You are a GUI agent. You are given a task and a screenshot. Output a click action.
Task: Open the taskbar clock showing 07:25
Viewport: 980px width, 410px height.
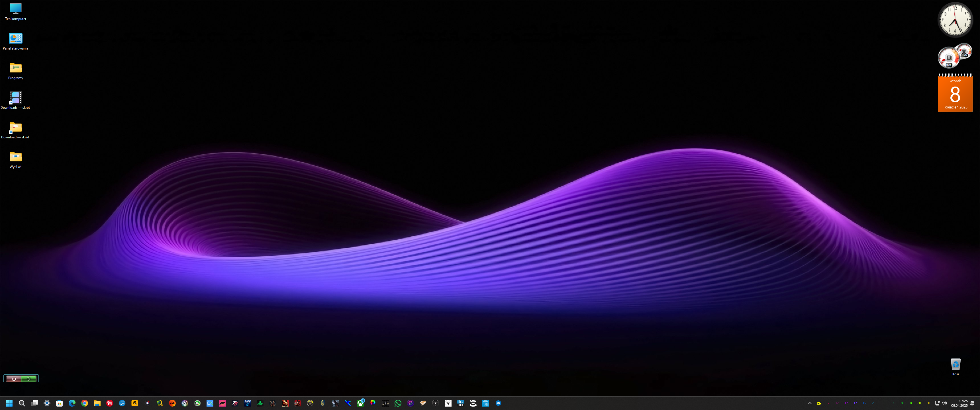click(x=959, y=403)
